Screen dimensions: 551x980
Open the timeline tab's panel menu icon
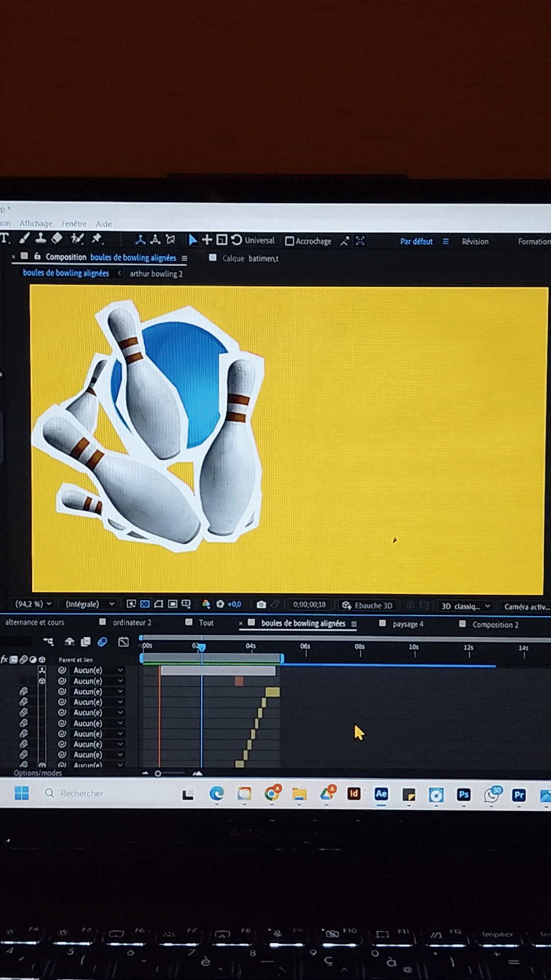[x=354, y=624]
